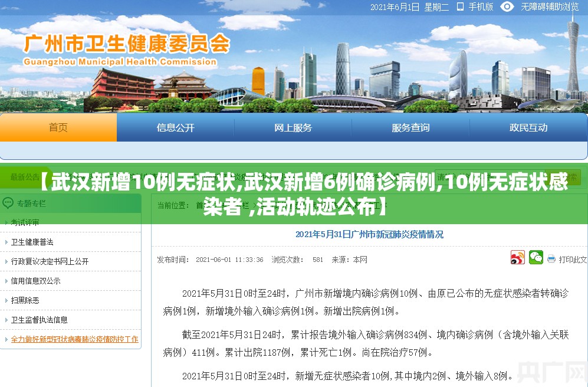Viewport: 588px width, 387px height.
Task: Click the 最新公告 label
Action: click(25, 177)
